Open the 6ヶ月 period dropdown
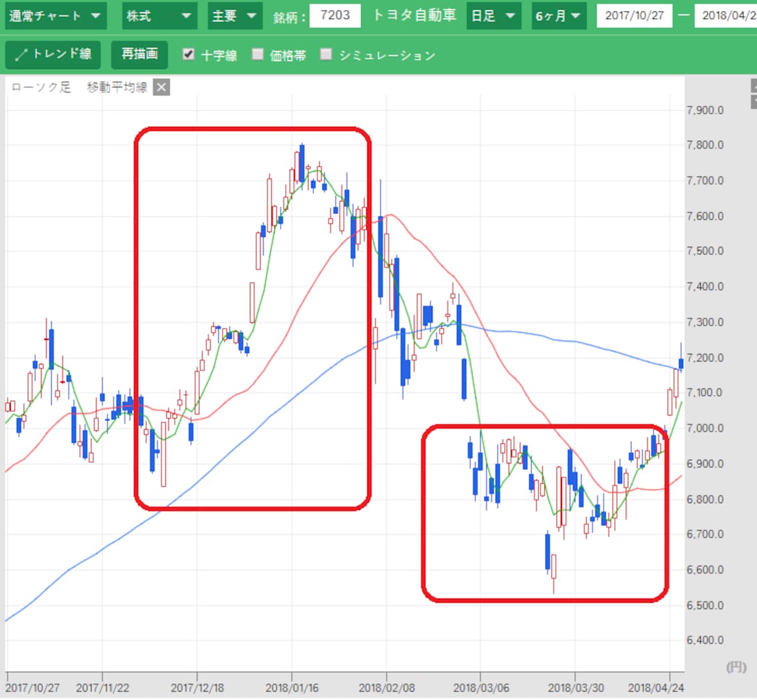The width and height of the screenshot is (757, 700). pos(558,16)
